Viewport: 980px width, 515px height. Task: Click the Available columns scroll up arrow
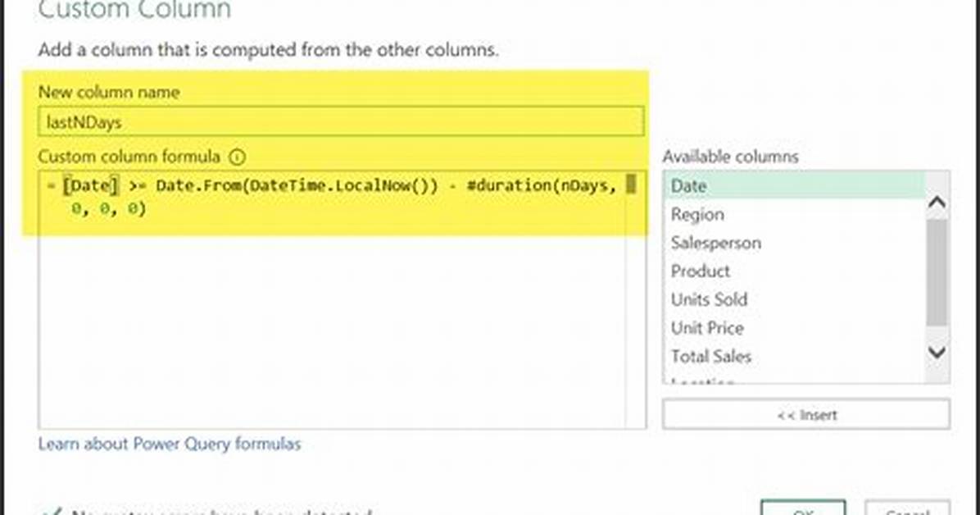pyautogui.click(x=937, y=202)
